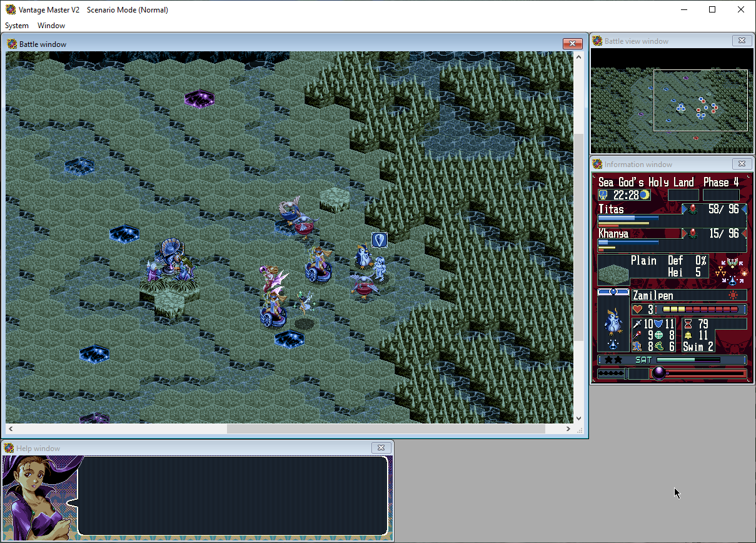Select the purple magic stone tile at top
The height and width of the screenshot is (543, 756).
[200, 98]
